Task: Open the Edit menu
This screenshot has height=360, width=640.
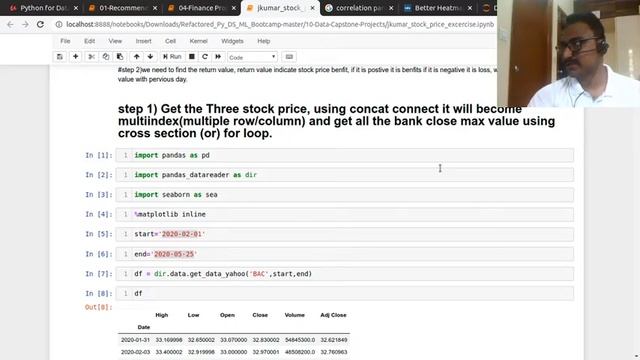Action: click(x=89, y=41)
